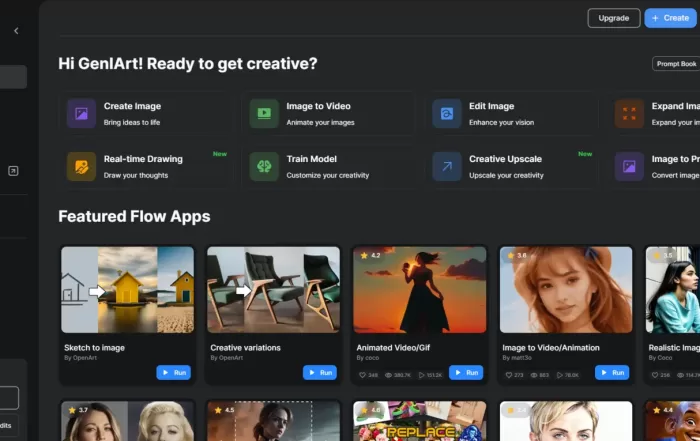Open the Image to Video/Animation thumbnail

click(x=566, y=290)
